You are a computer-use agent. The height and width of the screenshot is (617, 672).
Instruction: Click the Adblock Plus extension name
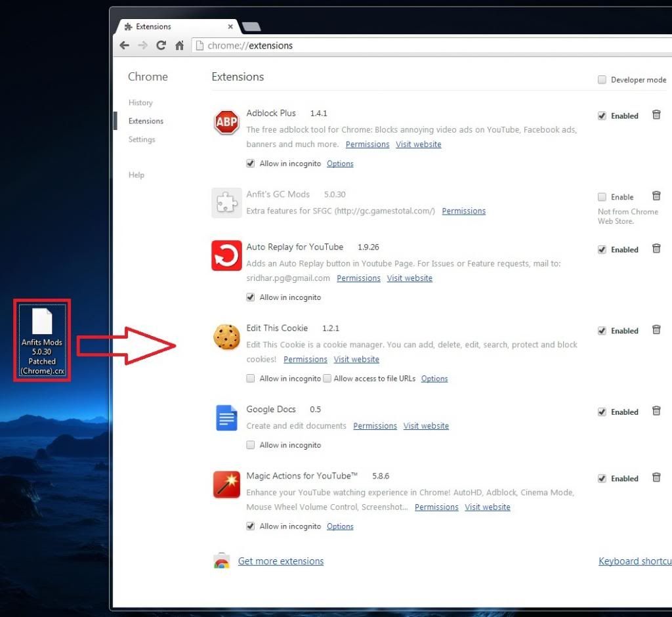point(271,113)
